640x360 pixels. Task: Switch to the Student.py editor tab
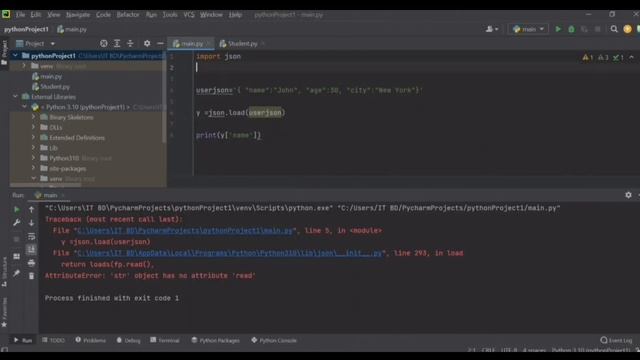242,43
